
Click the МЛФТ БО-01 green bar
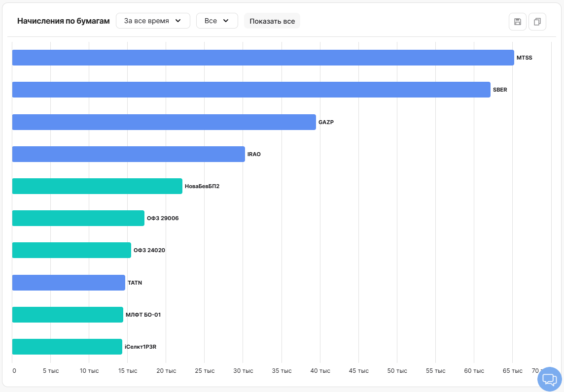[68, 315]
